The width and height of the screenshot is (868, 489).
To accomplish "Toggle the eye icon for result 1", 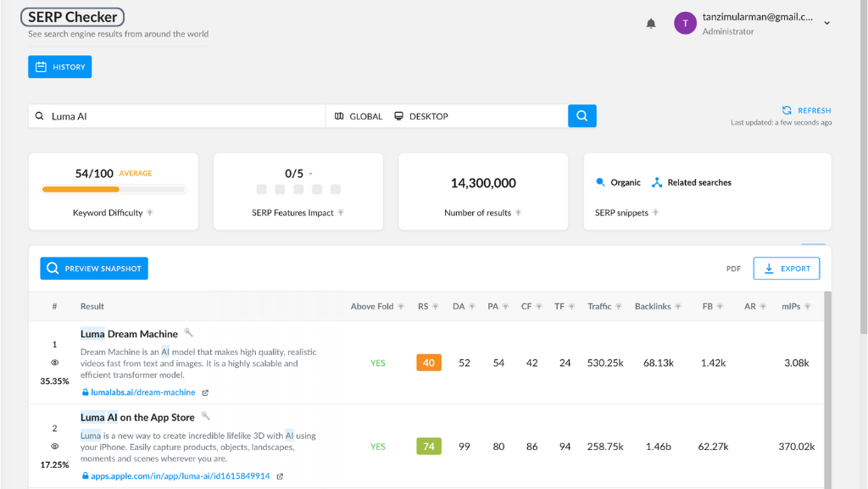I will pyautogui.click(x=54, y=363).
